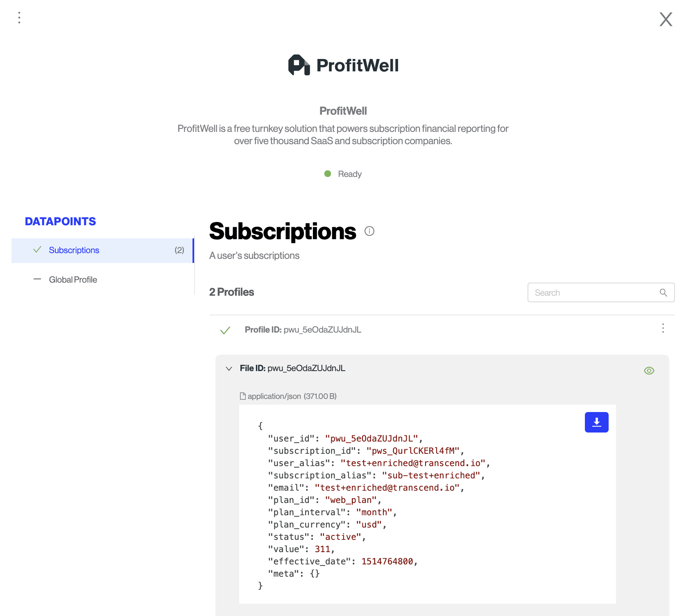684x616 pixels.
Task: Click the checkmark next to Subscriptions datapoint
Action: point(37,250)
